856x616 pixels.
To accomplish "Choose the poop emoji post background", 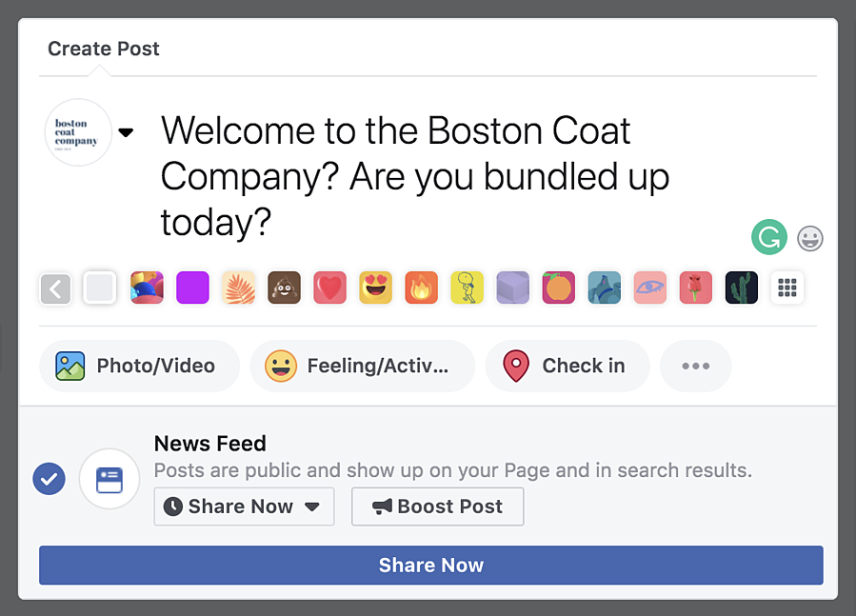I will click(x=284, y=288).
